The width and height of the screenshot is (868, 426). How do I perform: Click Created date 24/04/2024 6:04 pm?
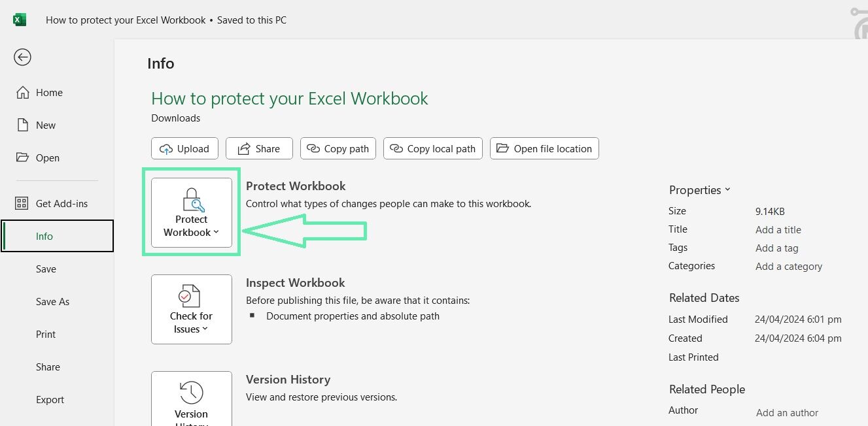798,338
